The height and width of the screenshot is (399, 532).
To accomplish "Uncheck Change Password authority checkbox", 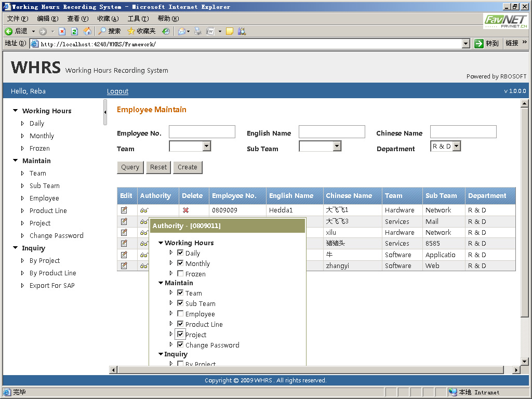I will (180, 345).
